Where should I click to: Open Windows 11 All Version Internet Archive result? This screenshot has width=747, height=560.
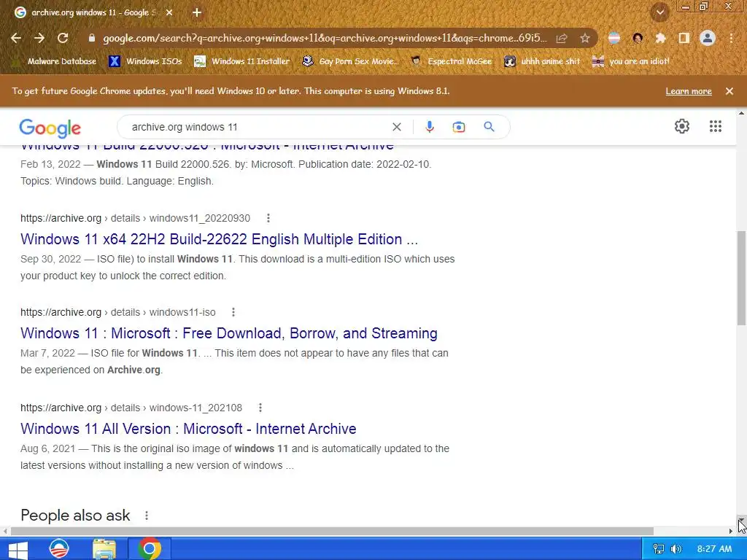[188, 429]
